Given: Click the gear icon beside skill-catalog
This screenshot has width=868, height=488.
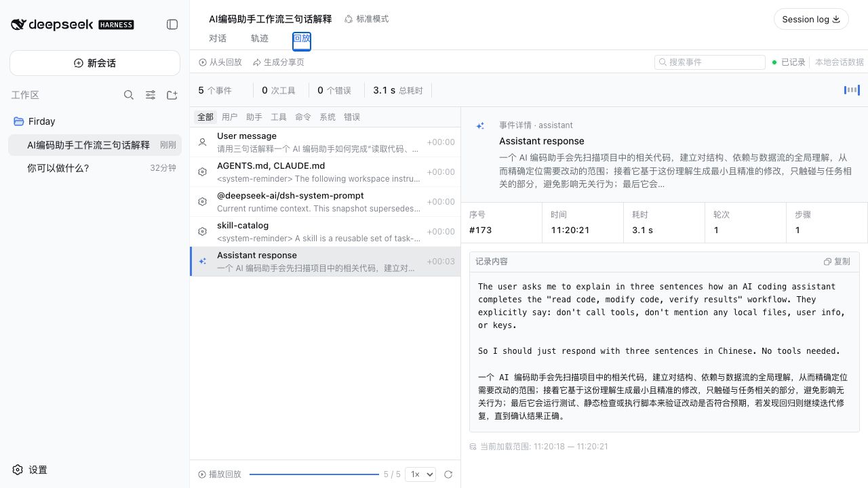Looking at the screenshot, I should pos(202,232).
